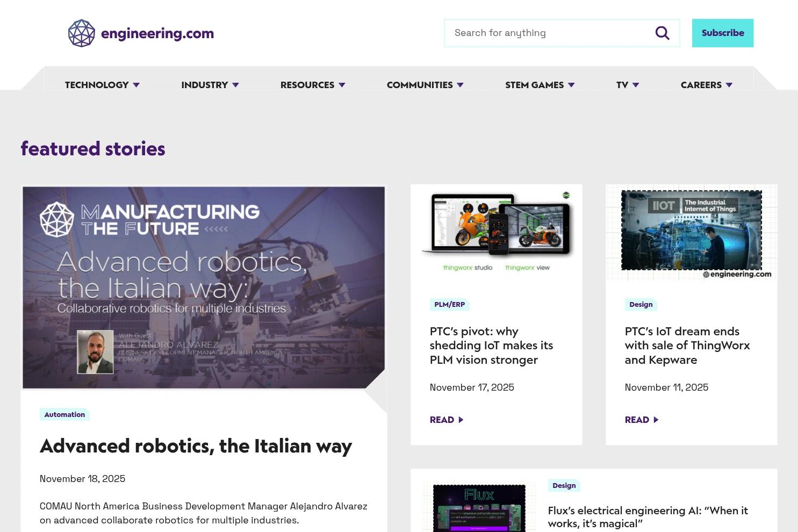Open the ThingWorx studio motorcycle thumbnail

(497, 233)
